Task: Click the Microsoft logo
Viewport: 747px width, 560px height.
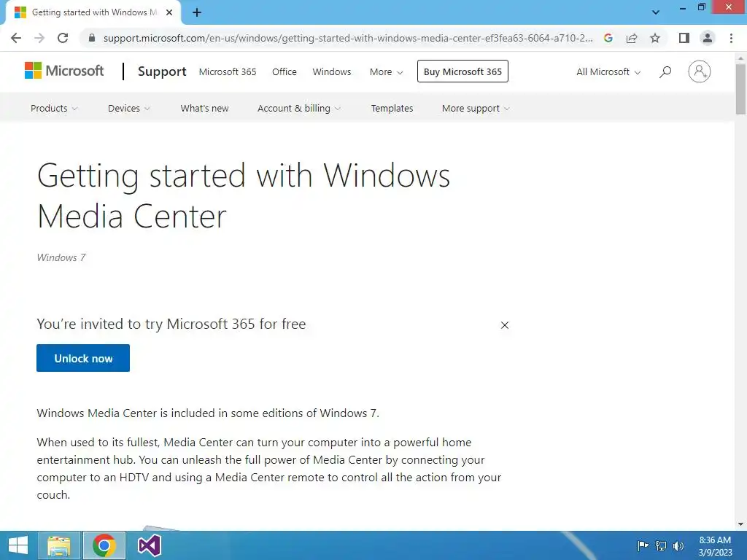Action: click(x=64, y=71)
